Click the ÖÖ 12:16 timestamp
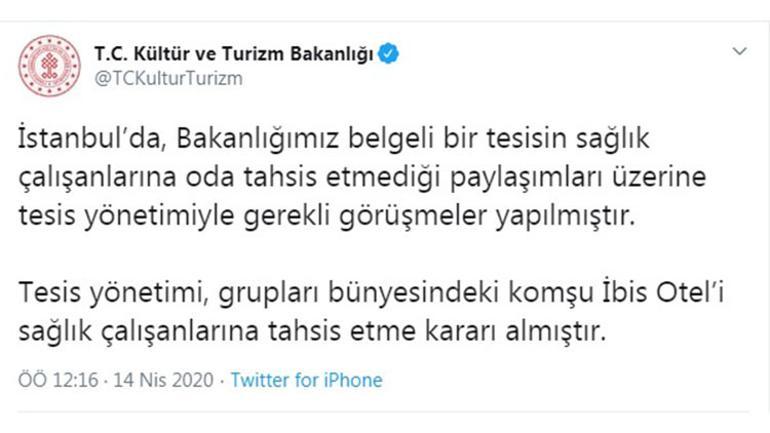 58,380
